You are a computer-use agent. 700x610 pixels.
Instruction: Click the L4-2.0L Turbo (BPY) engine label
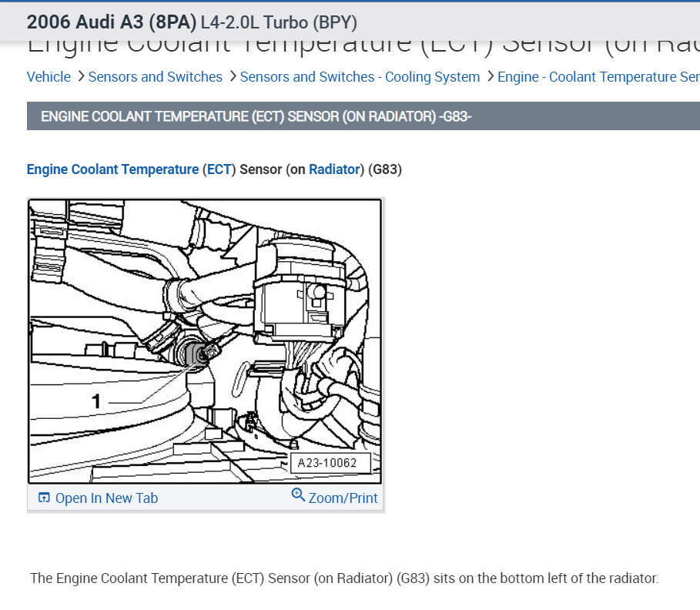[x=279, y=22]
